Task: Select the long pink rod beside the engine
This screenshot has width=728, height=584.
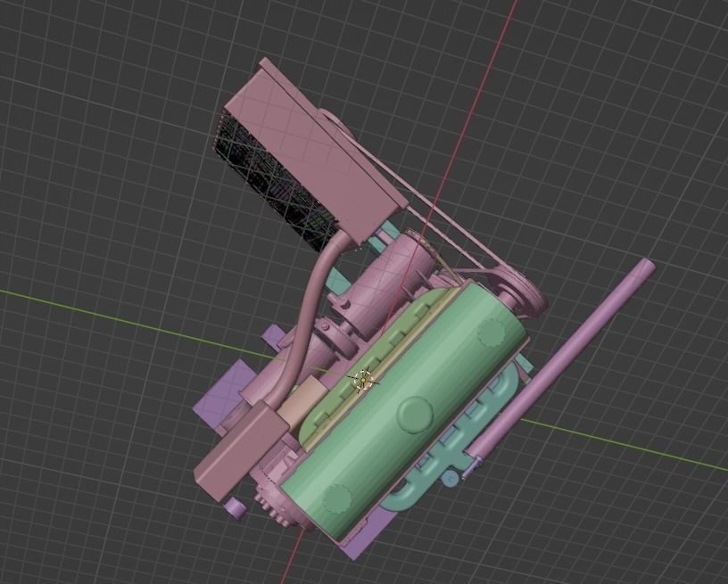Action: (x=559, y=359)
